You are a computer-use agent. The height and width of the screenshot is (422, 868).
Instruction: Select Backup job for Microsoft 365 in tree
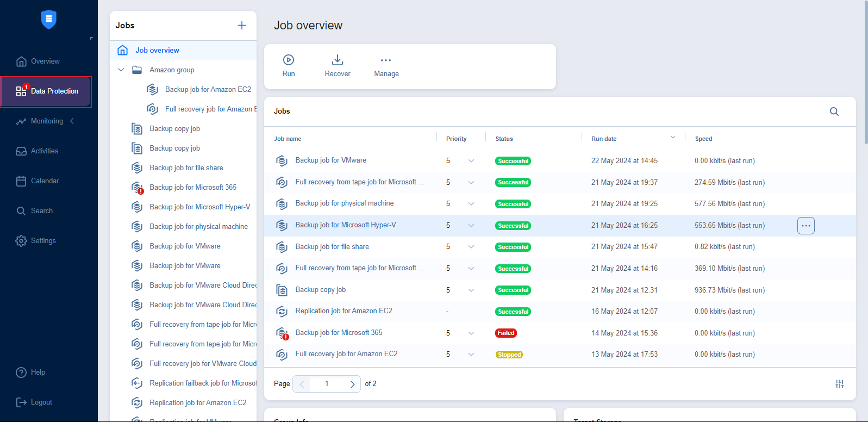pyautogui.click(x=193, y=188)
